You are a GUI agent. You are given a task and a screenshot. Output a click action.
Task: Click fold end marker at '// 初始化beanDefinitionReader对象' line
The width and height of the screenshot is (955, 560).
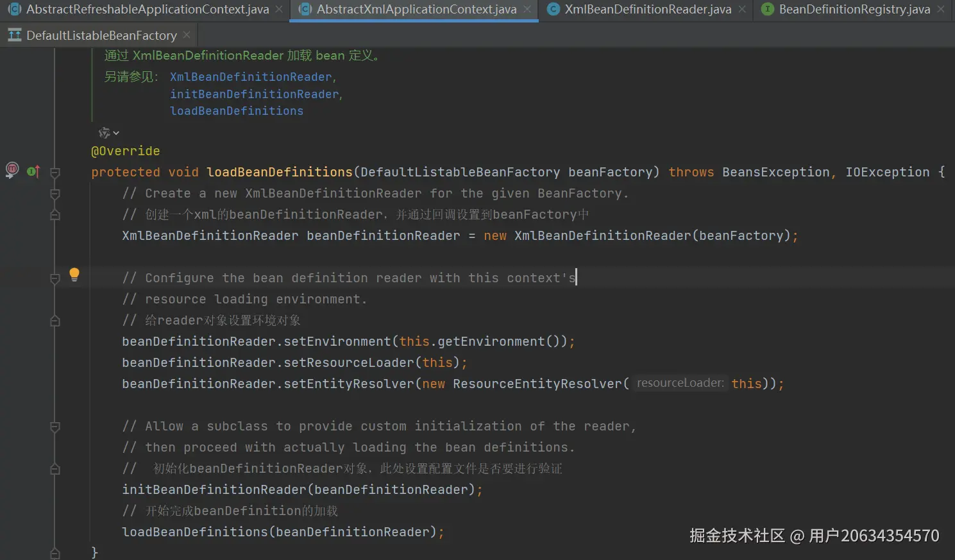55,469
